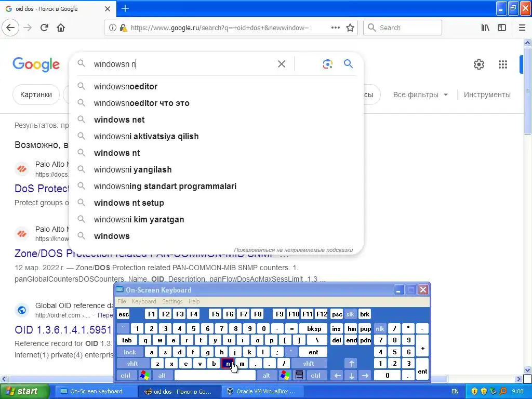The image size is (532, 399).
Task: Open the Settings menu in On-Screen Keyboard
Action: pyautogui.click(x=172, y=301)
